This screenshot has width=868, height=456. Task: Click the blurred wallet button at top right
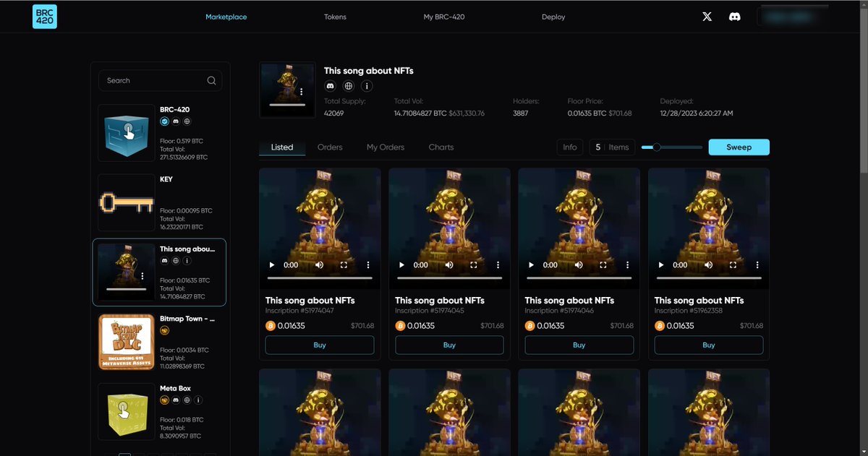pyautogui.click(x=792, y=17)
